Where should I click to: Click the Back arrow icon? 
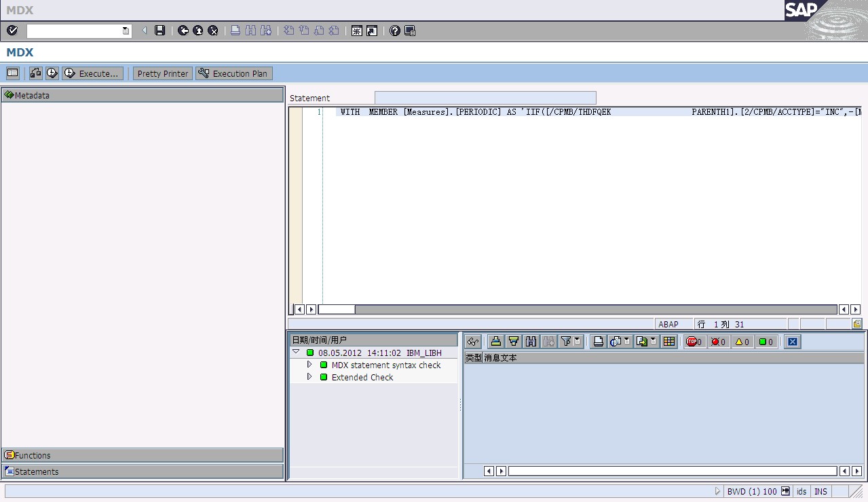(x=183, y=31)
